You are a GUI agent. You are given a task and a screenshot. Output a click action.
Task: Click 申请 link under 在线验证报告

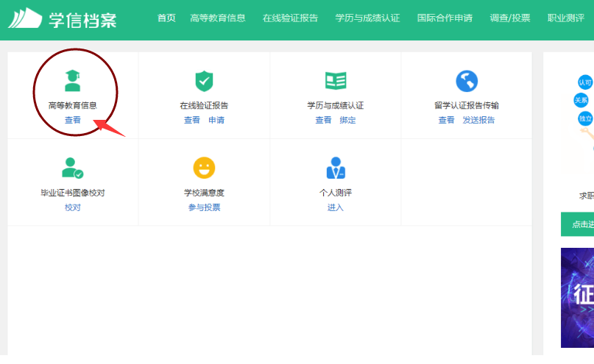[x=216, y=120]
